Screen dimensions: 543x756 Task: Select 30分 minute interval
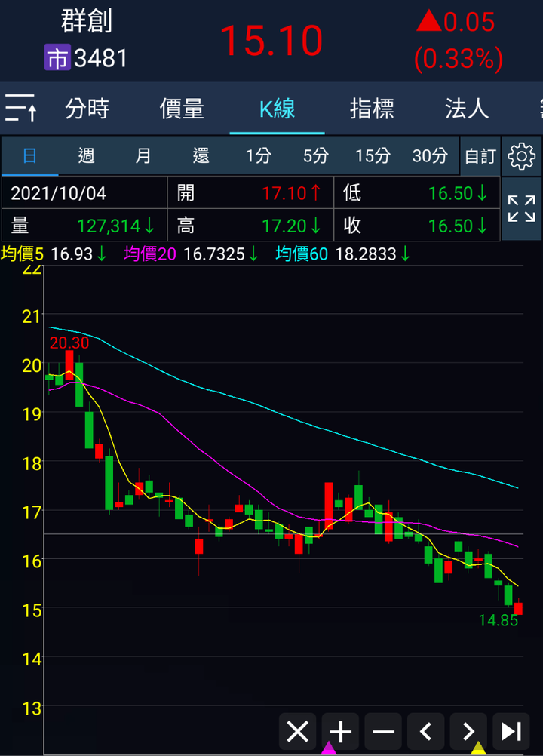430,156
